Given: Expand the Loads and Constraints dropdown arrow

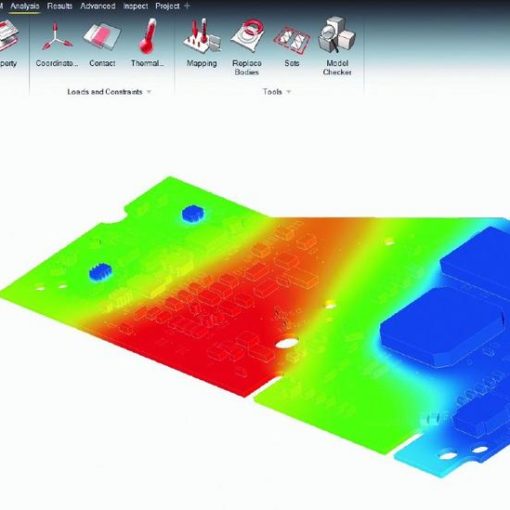Looking at the screenshot, I should point(149,92).
